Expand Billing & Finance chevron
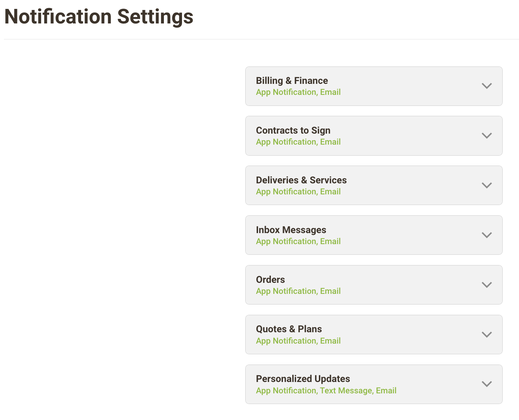This screenshot has height=420, width=519. [486, 86]
